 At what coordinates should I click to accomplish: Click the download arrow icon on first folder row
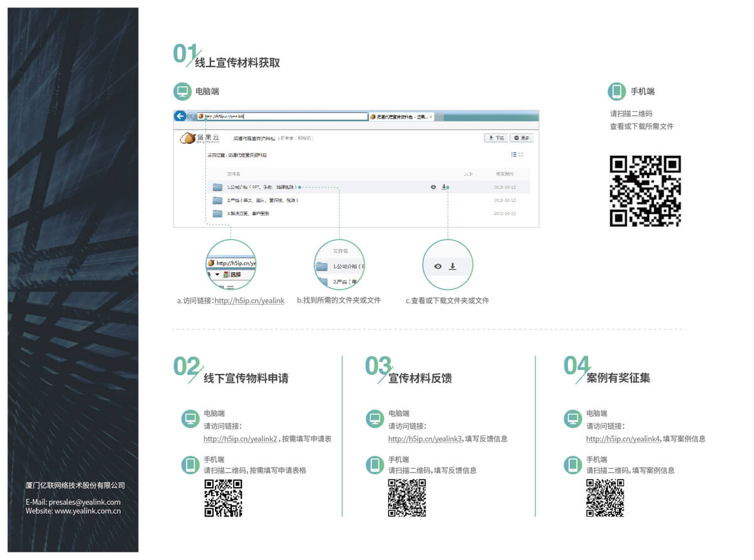tap(444, 187)
